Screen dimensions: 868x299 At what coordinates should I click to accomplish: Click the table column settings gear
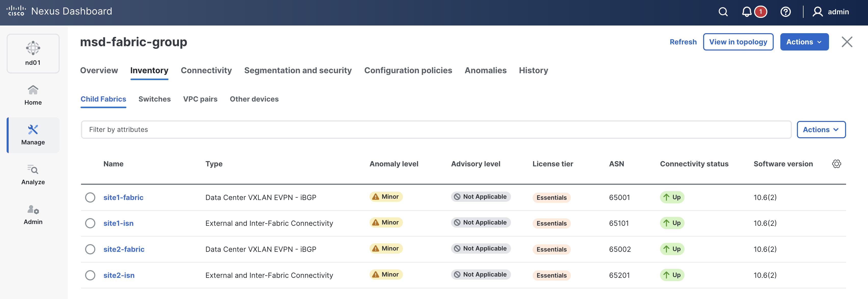pyautogui.click(x=836, y=164)
